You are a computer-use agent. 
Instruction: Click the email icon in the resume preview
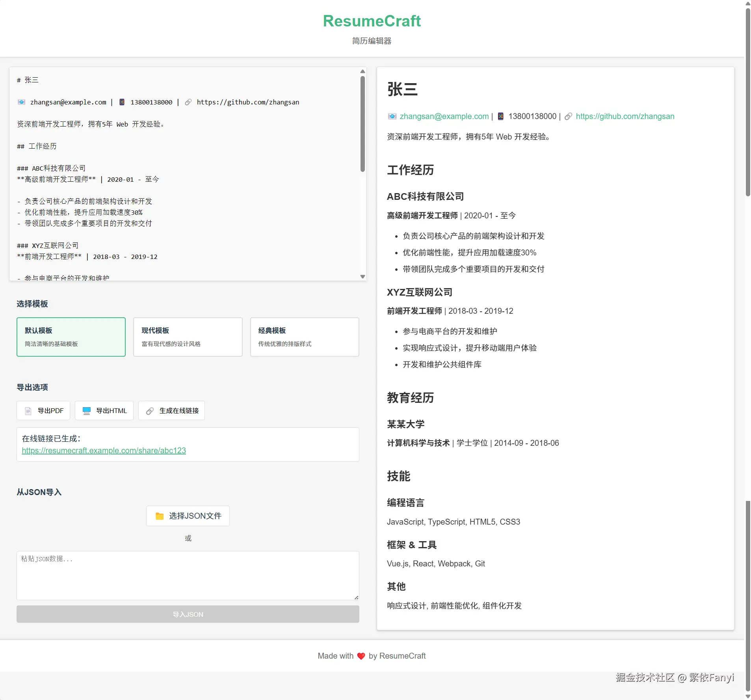pyautogui.click(x=392, y=116)
